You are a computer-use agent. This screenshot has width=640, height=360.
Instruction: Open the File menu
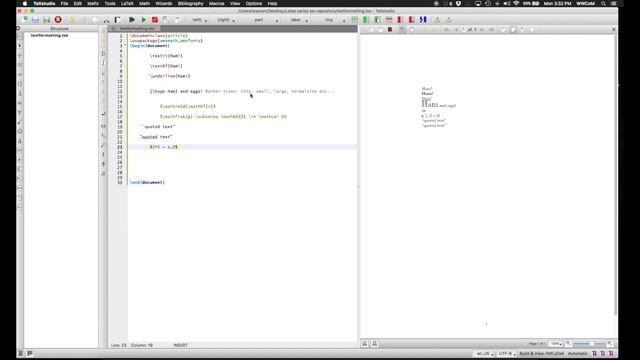(64, 3)
